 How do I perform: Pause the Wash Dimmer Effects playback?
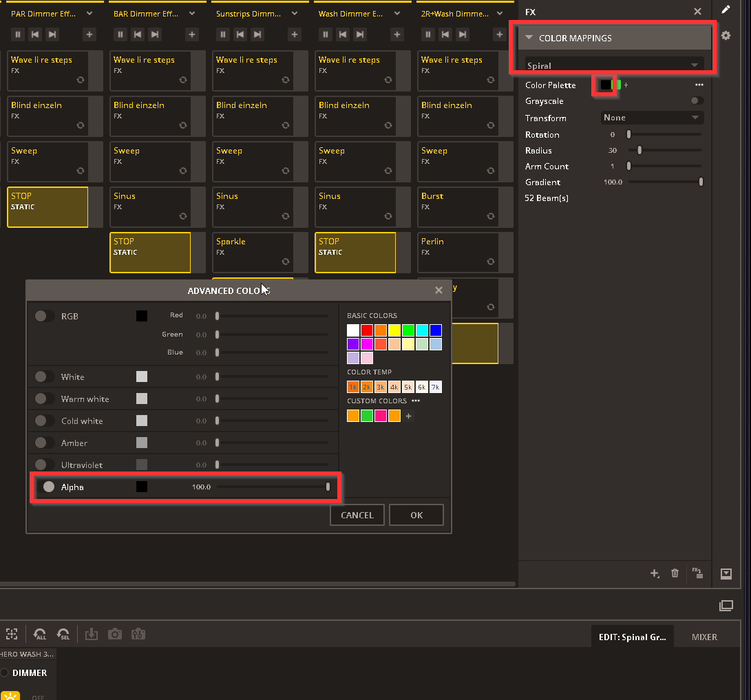coord(325,34)
